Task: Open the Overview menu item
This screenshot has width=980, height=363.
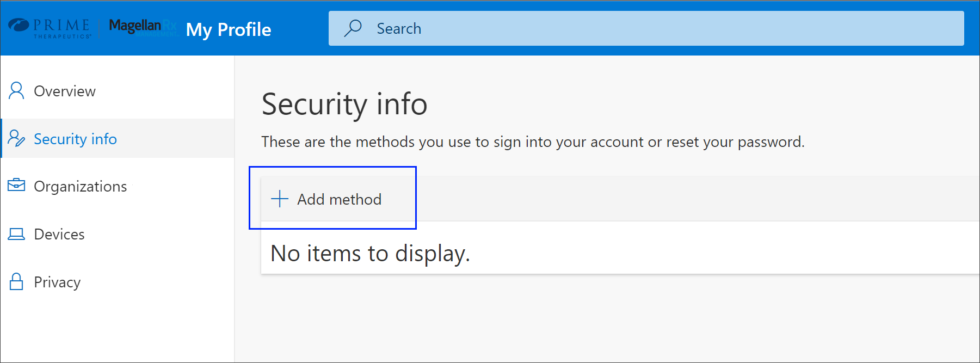Action: [118, 91]
